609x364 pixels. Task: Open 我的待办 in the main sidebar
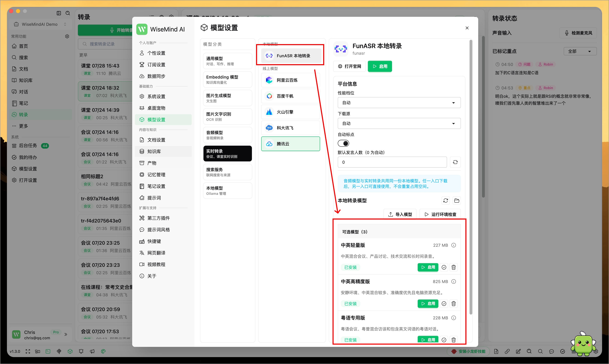tap(40, 157)
